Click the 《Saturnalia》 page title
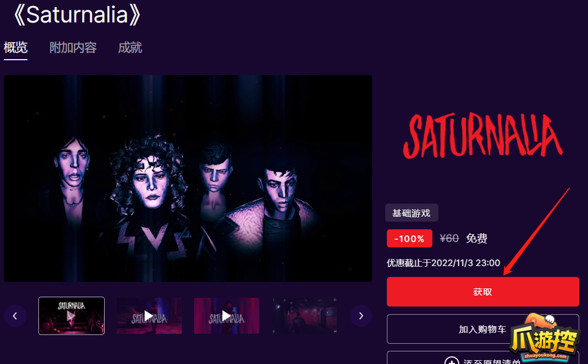The image size is (588, 364). [77, 15]
